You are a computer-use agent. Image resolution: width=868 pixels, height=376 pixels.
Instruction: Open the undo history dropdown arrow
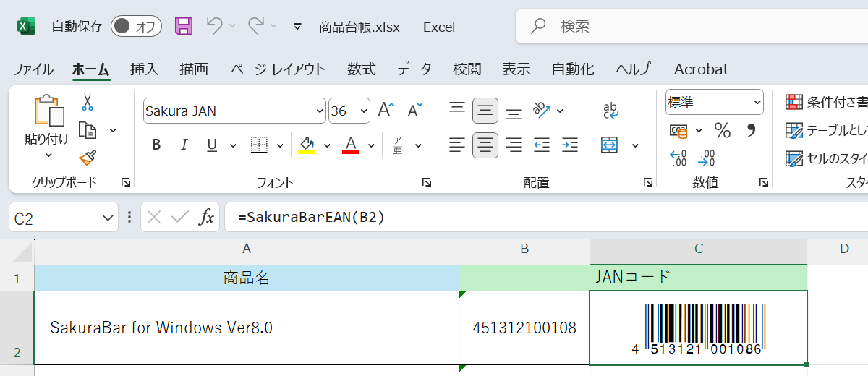tap(232, 27)
